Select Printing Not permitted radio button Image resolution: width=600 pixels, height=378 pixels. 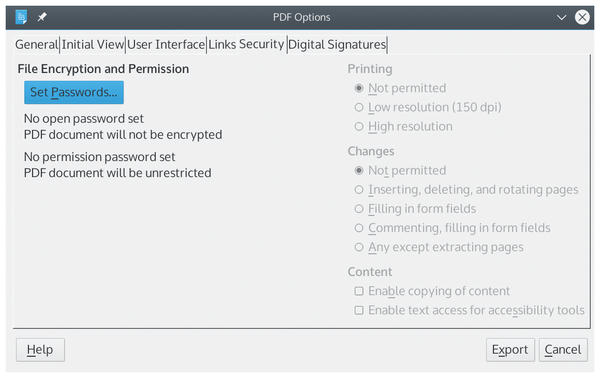[400, 88]
